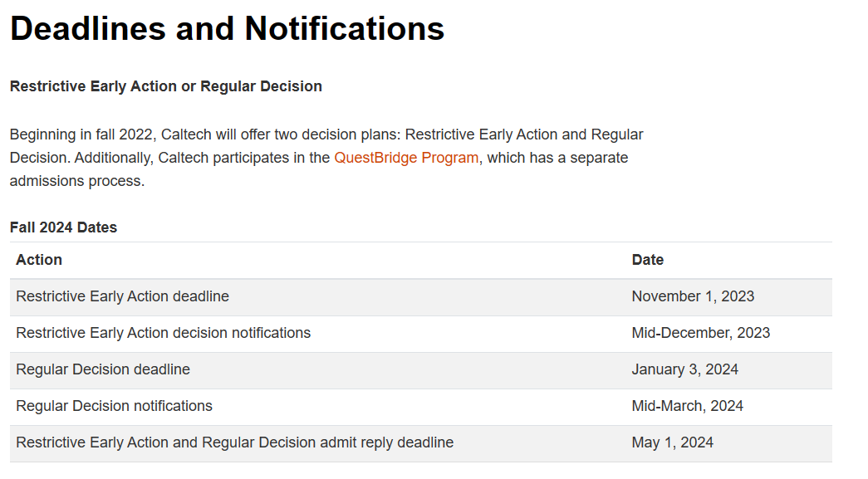Click the Mid-December, 2023 date cell

click(701, 333)
